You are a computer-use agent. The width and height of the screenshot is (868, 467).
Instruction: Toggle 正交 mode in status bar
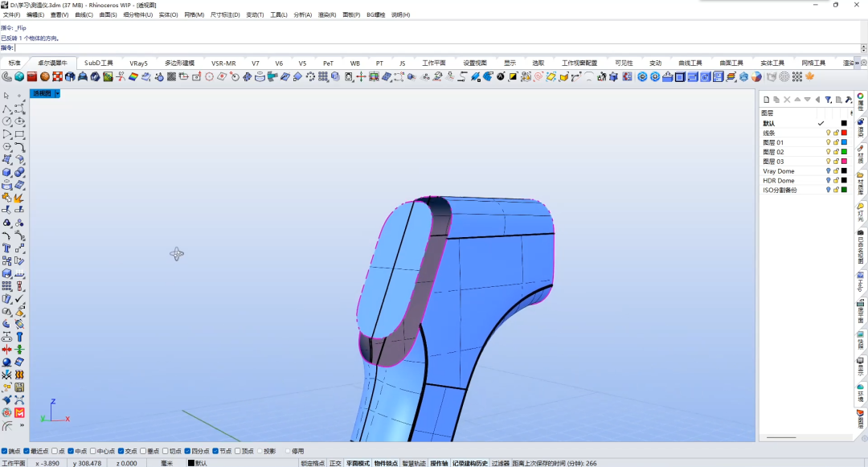(x=335, y=463)
